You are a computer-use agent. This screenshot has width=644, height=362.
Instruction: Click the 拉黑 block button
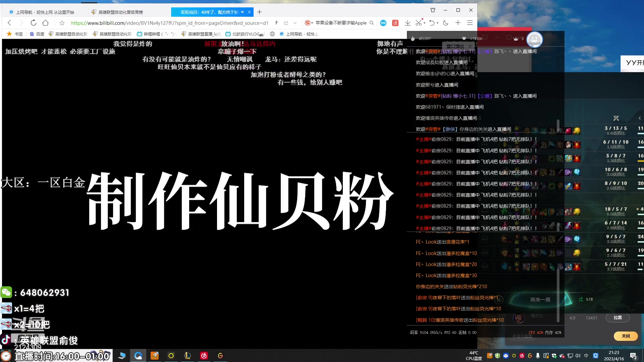tap(618, 317)
